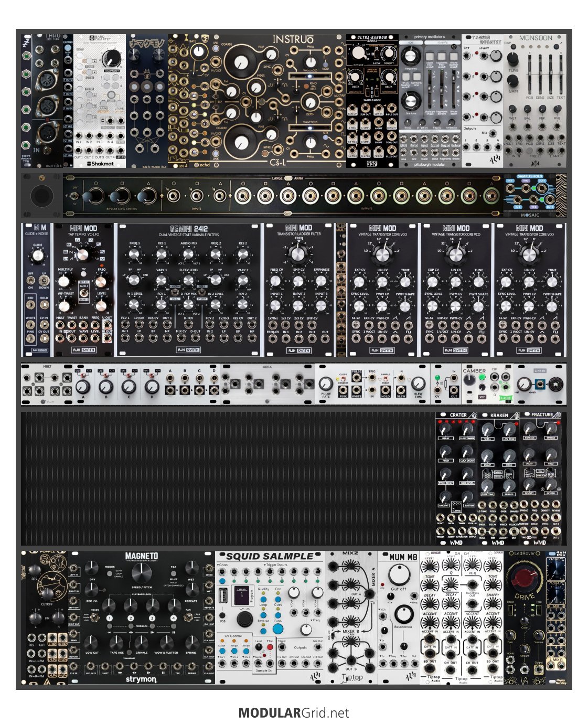This screenshot has width=588, height=724.
Task: Click the waveform selector knob on Tap Tempo VC-LFO
Action: [83, 255]
